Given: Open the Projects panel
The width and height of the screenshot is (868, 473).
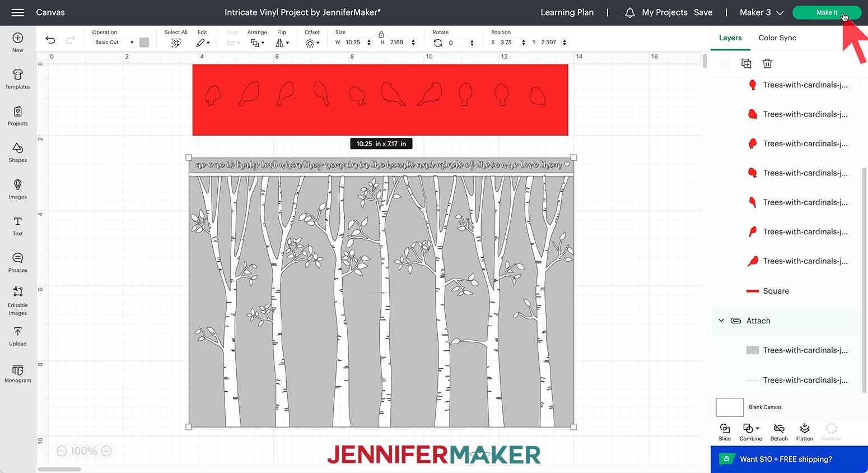Looking at the screenshot, I should (x=18, y=116).
